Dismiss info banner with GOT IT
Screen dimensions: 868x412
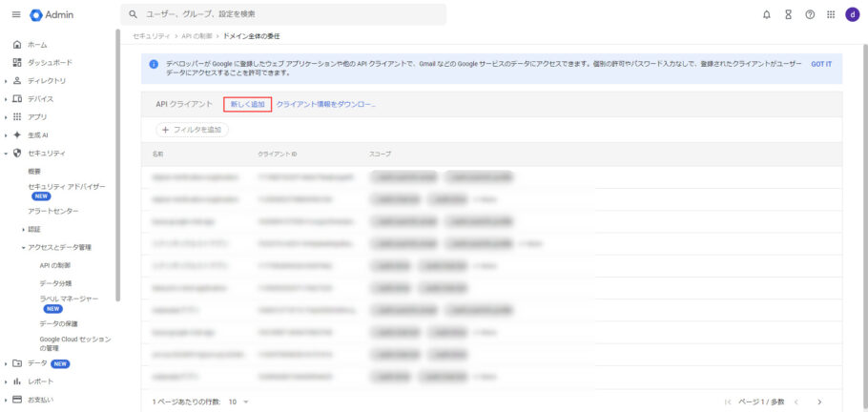click(820, 63)
